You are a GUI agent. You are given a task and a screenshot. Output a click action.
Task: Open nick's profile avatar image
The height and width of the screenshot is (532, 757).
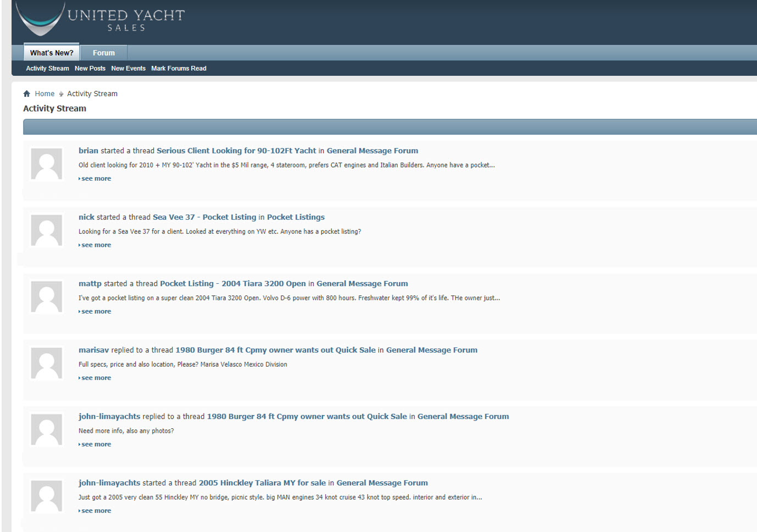[x=46, y=231]
